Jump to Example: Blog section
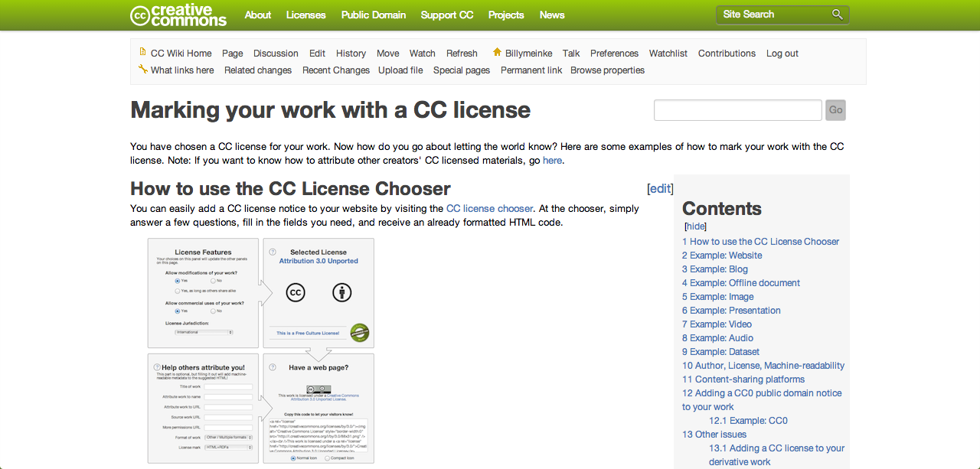The height and width of the screenshot is (469, 980). [715, 269]
